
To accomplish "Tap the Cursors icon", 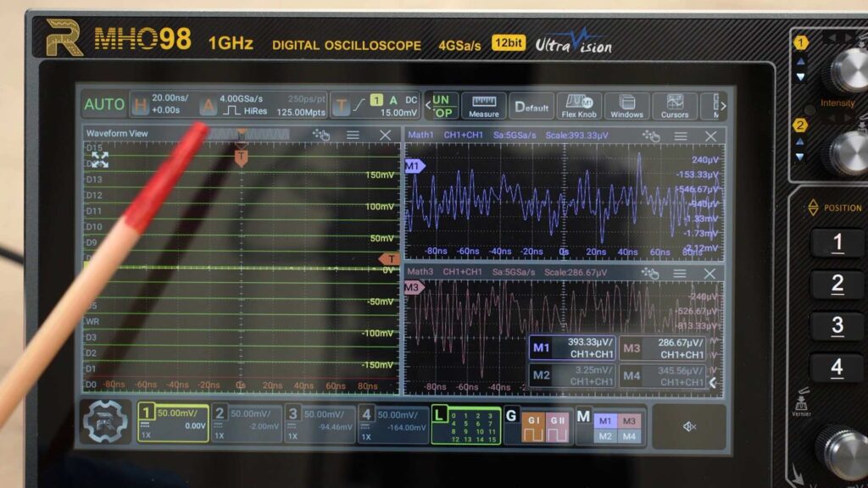I will (x=675, y=106).
